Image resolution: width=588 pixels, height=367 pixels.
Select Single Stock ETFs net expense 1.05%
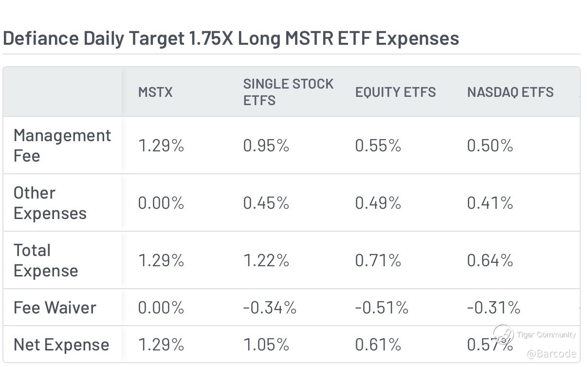tap(266, 345)
